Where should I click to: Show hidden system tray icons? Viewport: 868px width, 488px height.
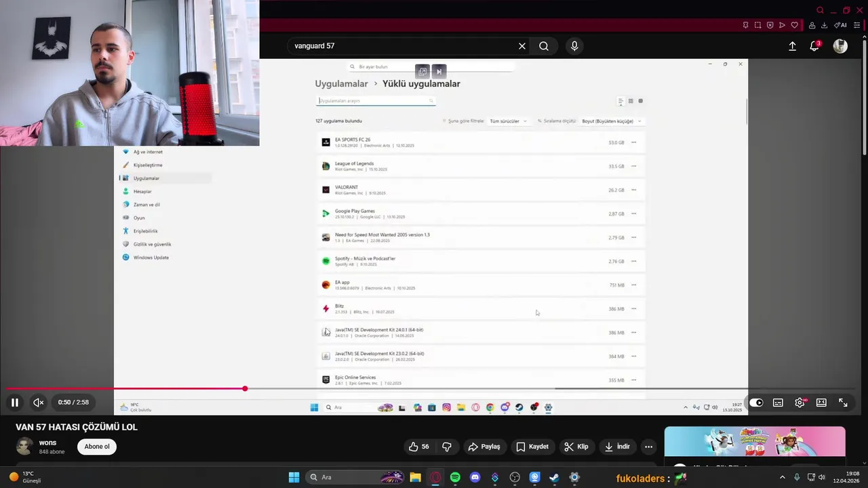[782, 477]
